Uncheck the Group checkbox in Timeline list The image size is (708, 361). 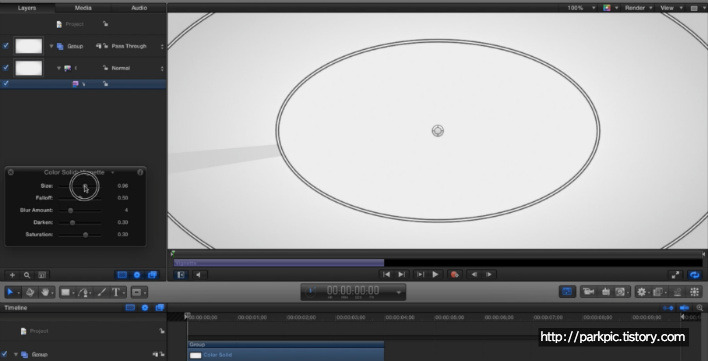click(5, 354)
